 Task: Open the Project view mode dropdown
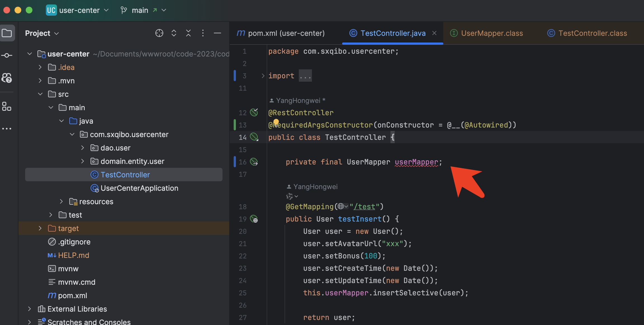(56, 33)
